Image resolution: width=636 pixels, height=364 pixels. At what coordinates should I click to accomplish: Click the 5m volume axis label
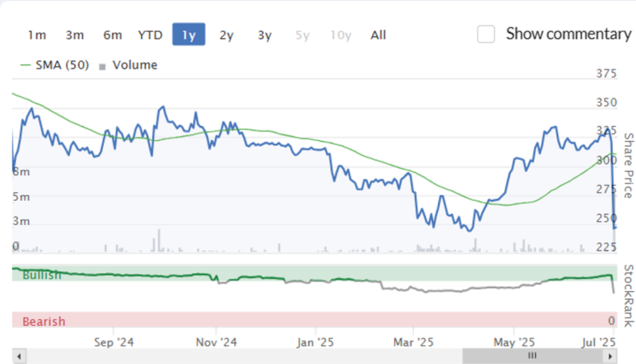21,197
